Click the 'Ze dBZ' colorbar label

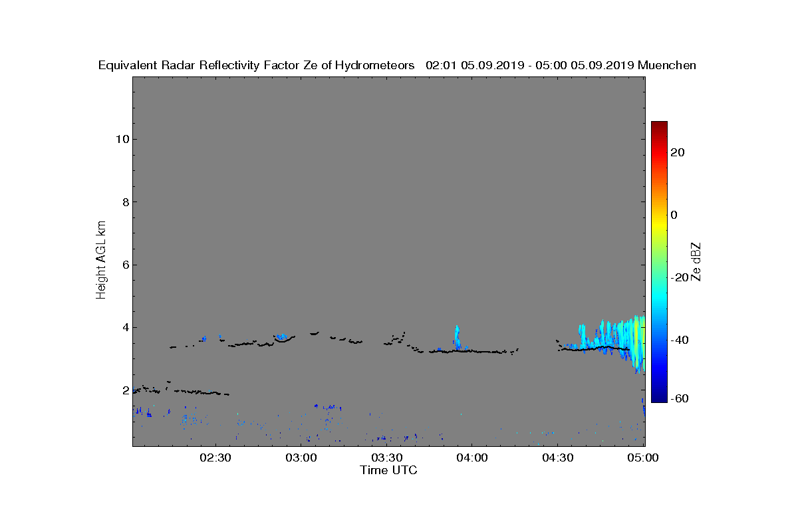[x=697, y=261]
